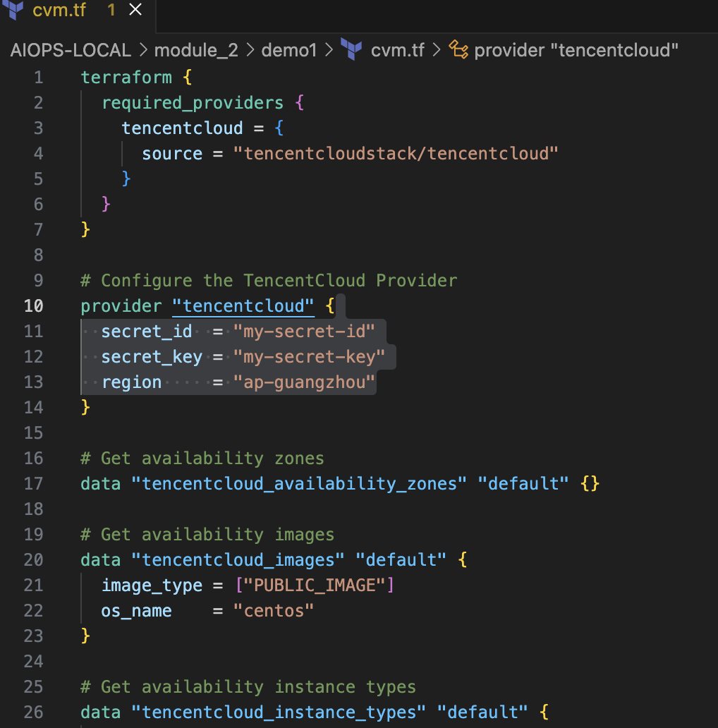Click secret_id on line 11

(x=147, y=332)
